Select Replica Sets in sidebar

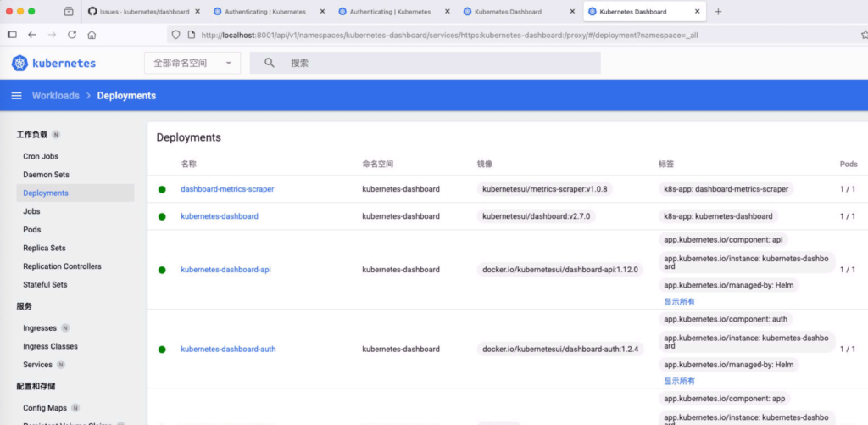click(44, 248)
